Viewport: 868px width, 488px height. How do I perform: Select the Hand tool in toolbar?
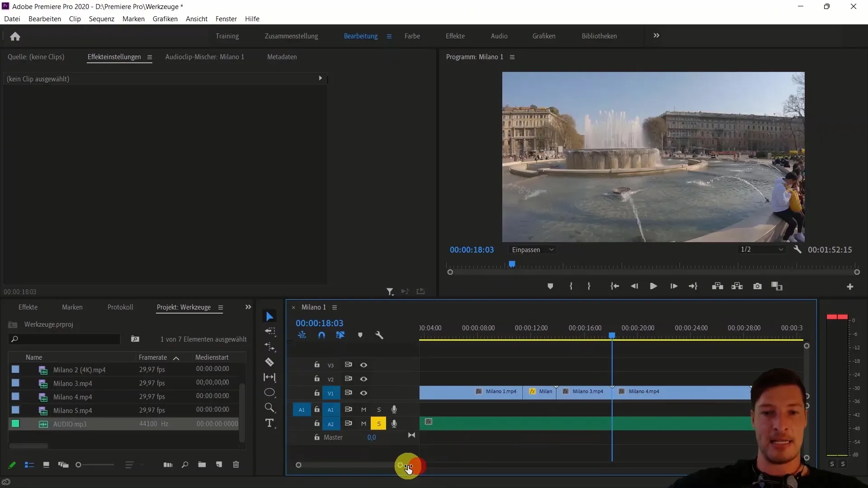point(270,393)
